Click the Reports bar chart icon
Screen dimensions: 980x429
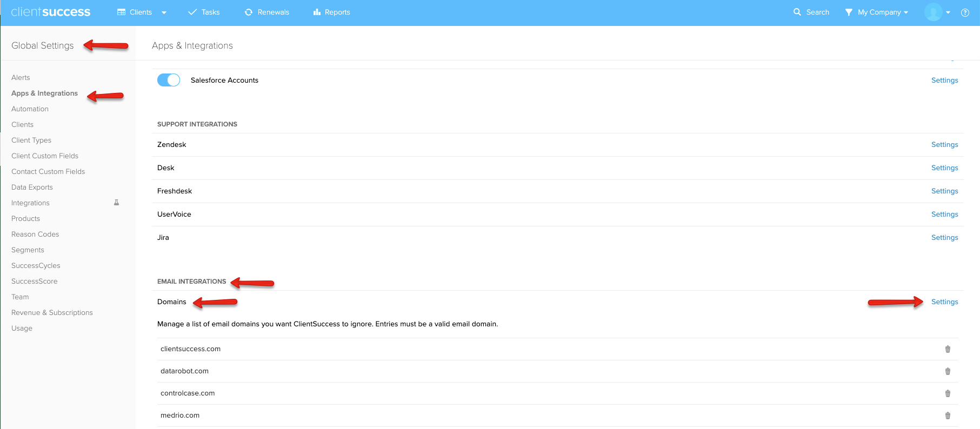[x=317, y=12]
